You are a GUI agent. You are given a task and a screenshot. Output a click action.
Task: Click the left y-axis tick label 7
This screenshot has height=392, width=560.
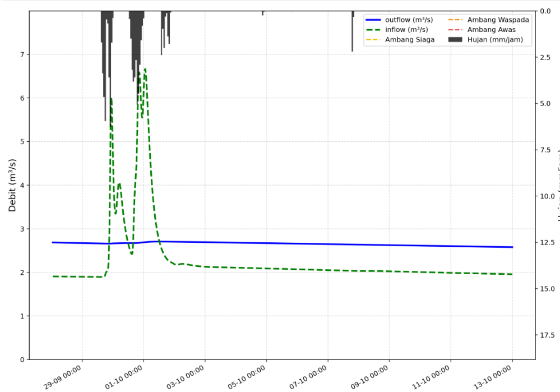(x=22, y=54)
